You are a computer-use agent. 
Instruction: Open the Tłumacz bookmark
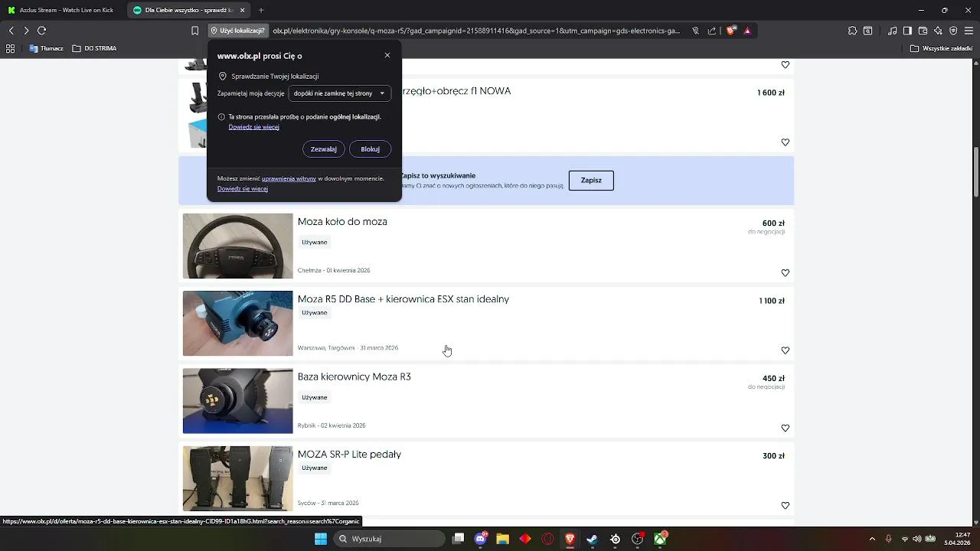point(47,48)
